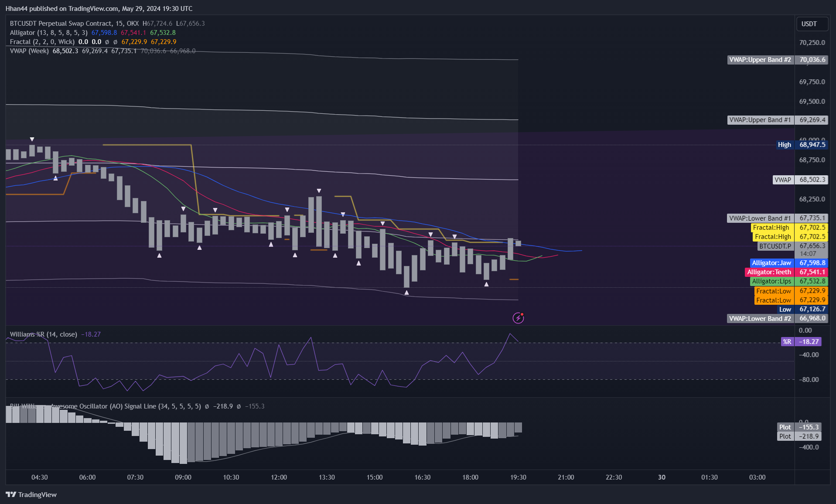The height and width of the screenshot is (504, 836).
Task: Click the High label next to 68,947.5
Action: tap(785, 145)
